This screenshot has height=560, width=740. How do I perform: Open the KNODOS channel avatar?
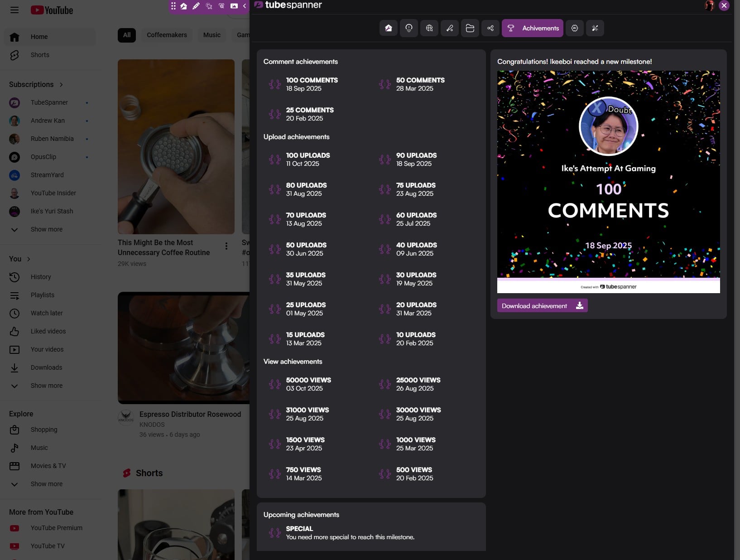coord(126,417)
